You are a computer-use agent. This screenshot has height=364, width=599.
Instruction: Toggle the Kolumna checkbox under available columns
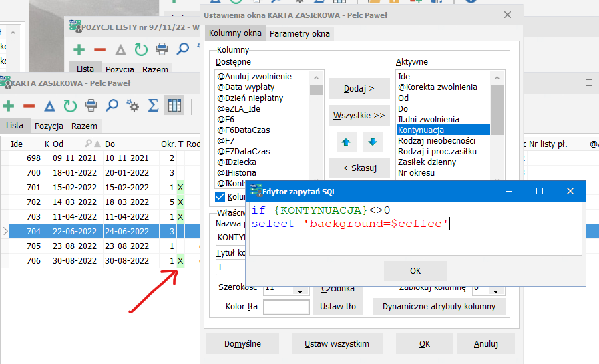tap(220, 197)
